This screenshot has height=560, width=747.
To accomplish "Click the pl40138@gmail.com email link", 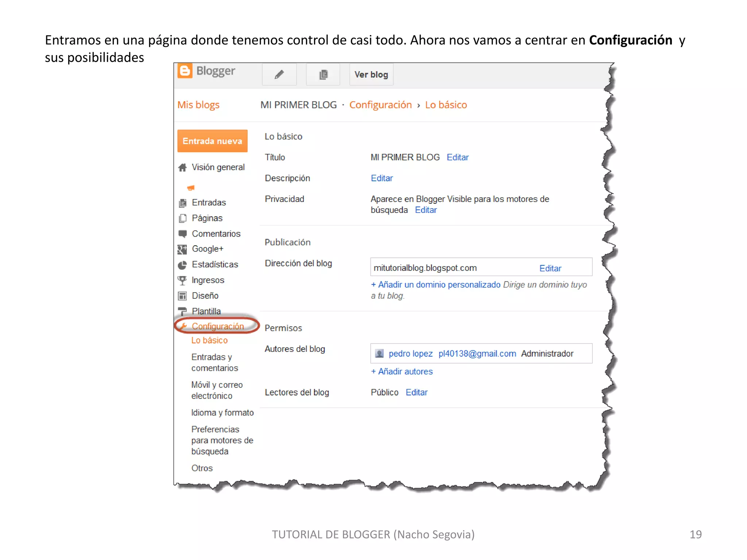I will 477,354.
